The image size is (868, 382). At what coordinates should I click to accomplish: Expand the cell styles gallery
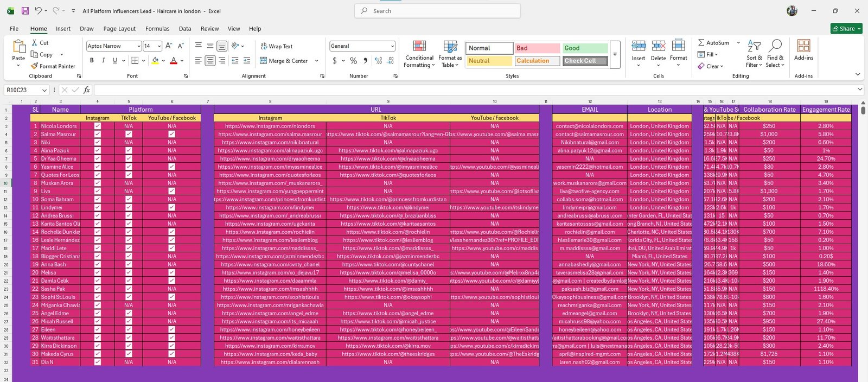click(615, 54)
